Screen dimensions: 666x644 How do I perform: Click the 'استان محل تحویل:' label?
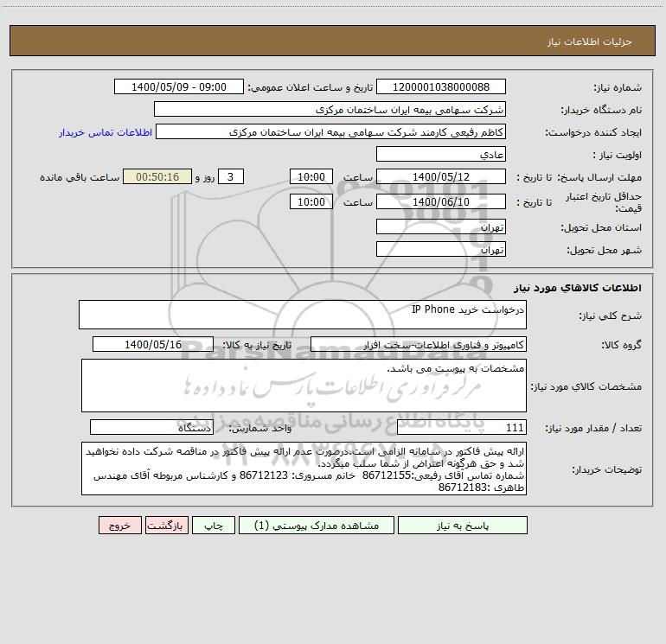[601, 228]
